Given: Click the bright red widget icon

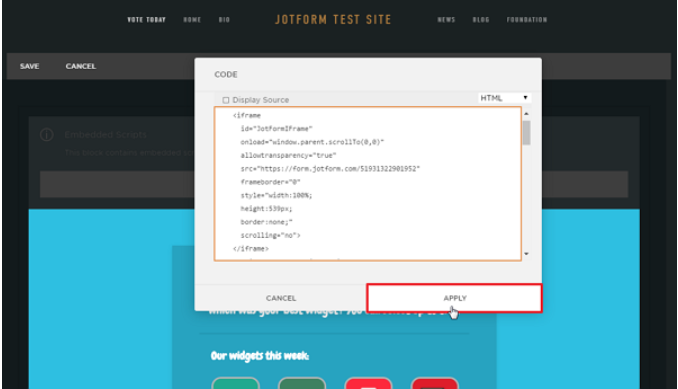Looking at the screenshot, I should [x=368, y=383].
